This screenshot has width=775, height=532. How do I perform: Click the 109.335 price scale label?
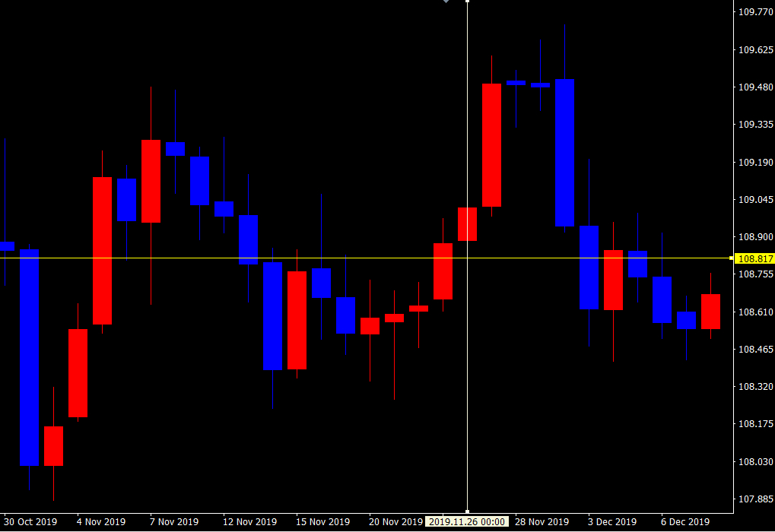(x=755, y=125)
